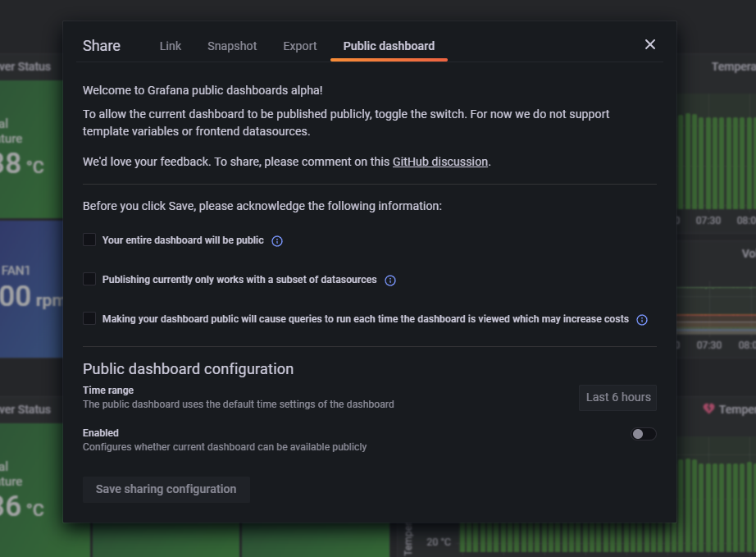Open info icon beside 'Your entire dashboard will be public'
756x557 pixels.
pos(277,241)
